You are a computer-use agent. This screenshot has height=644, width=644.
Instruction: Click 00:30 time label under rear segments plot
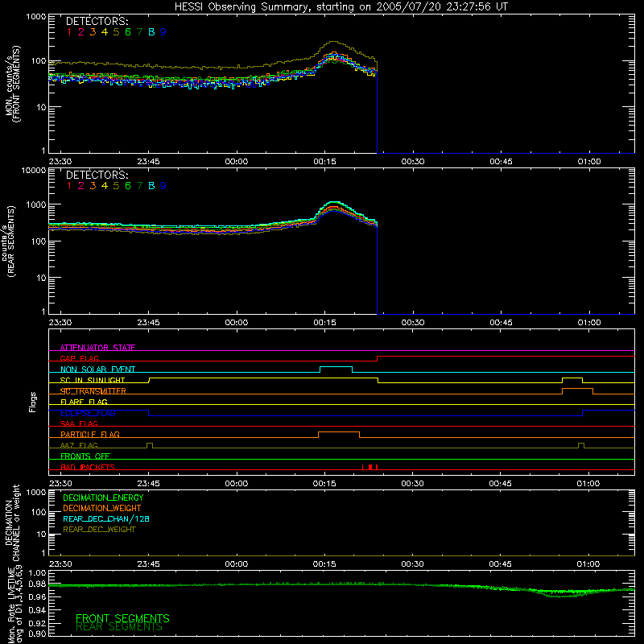[413, 323]
